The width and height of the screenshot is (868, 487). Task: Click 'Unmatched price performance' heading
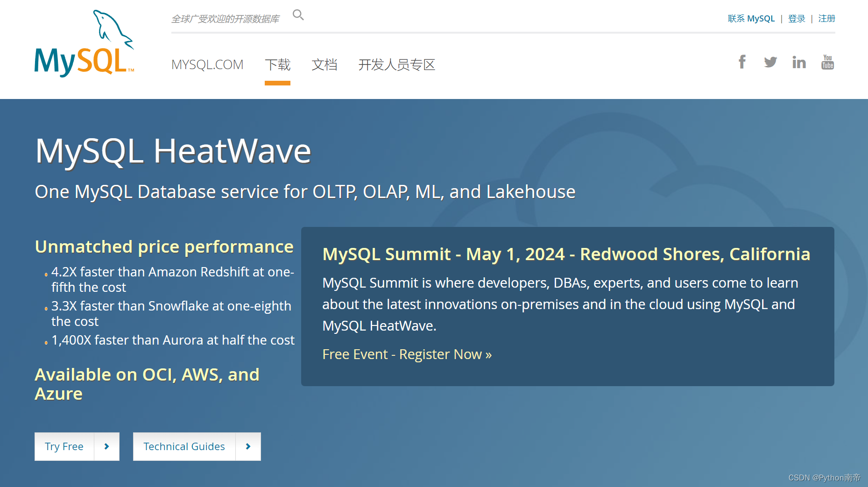click(x=164, y=247)
